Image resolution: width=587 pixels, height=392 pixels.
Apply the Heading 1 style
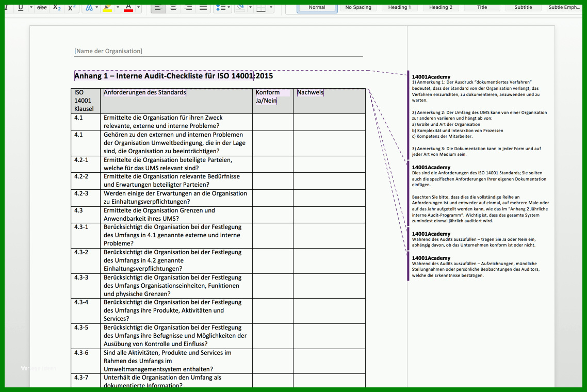[x=399, y=8]
